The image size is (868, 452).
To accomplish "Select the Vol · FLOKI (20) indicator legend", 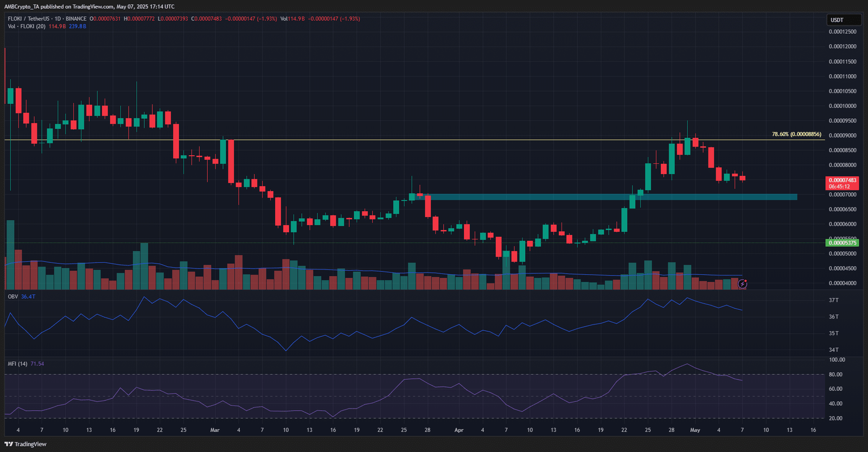I will (x=27, y=26).
